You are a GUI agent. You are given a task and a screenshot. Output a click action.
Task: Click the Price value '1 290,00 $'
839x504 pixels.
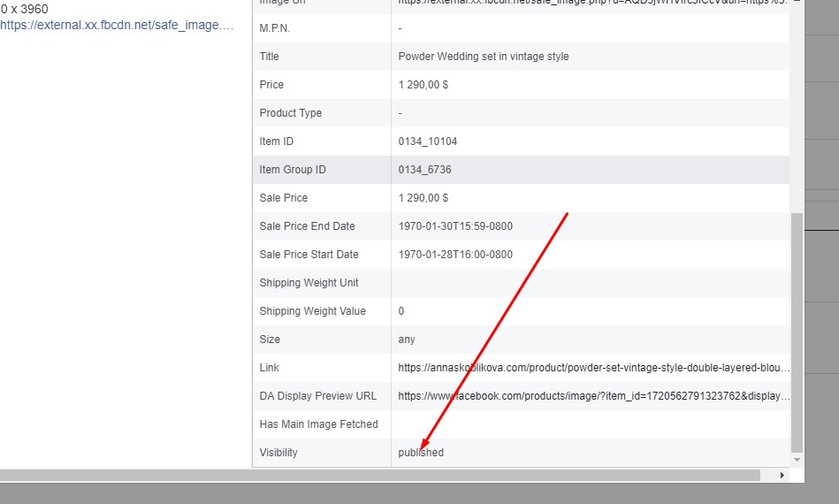[x=423, y=85]
